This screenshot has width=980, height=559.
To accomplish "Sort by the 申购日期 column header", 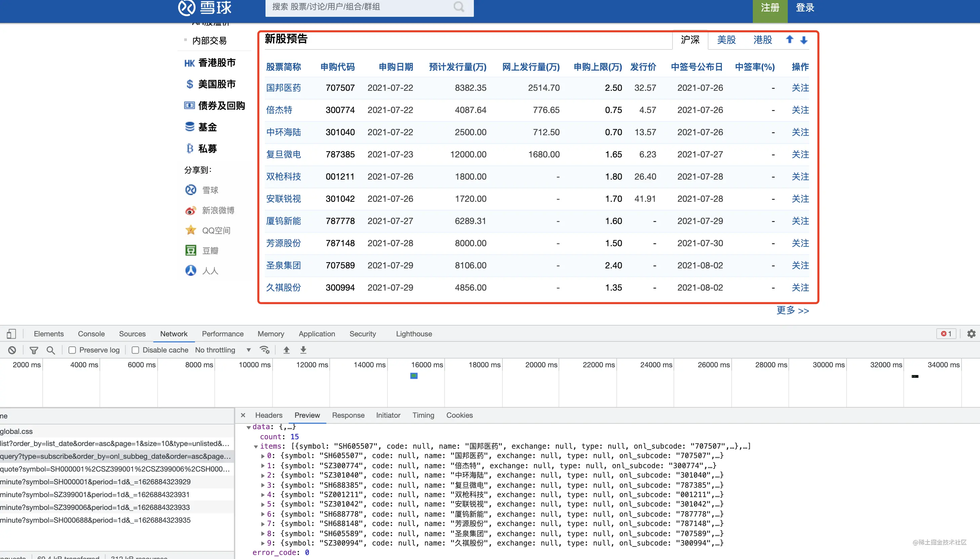I will pos(396,67).
